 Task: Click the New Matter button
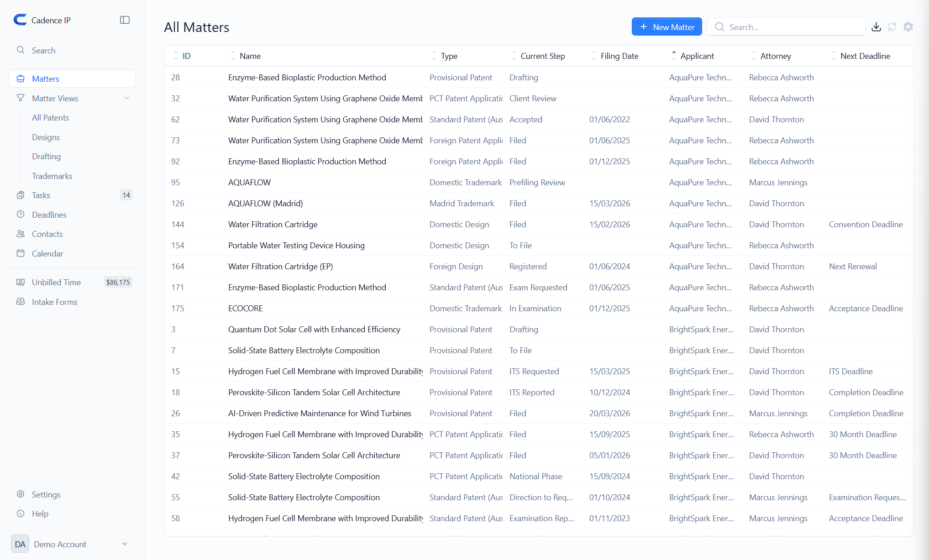[667, 27]
